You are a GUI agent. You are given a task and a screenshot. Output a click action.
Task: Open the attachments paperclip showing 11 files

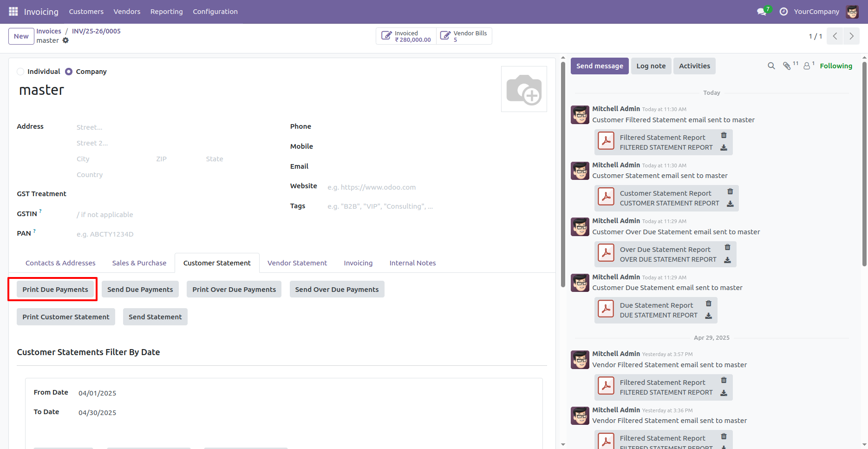coord(788,66)
